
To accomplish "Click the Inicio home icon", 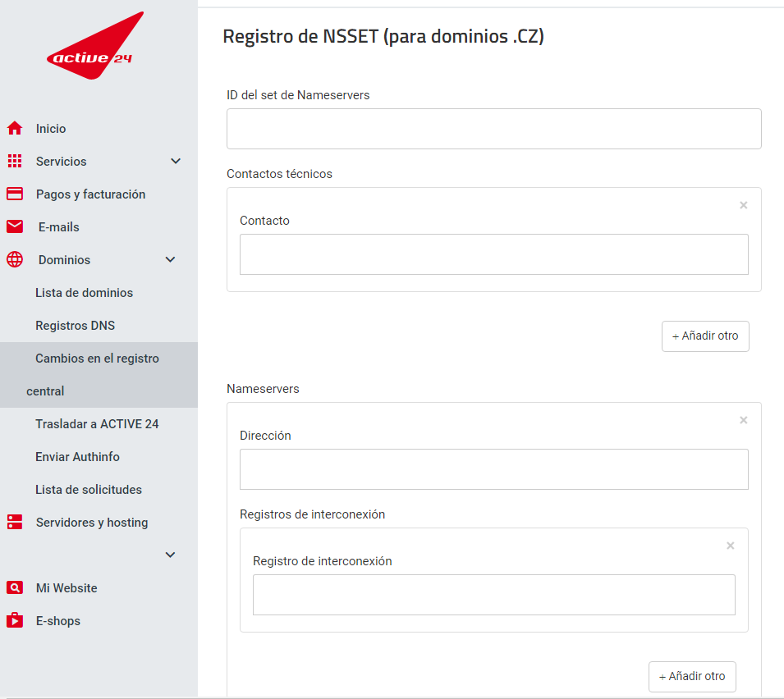I will click(15, 129).
